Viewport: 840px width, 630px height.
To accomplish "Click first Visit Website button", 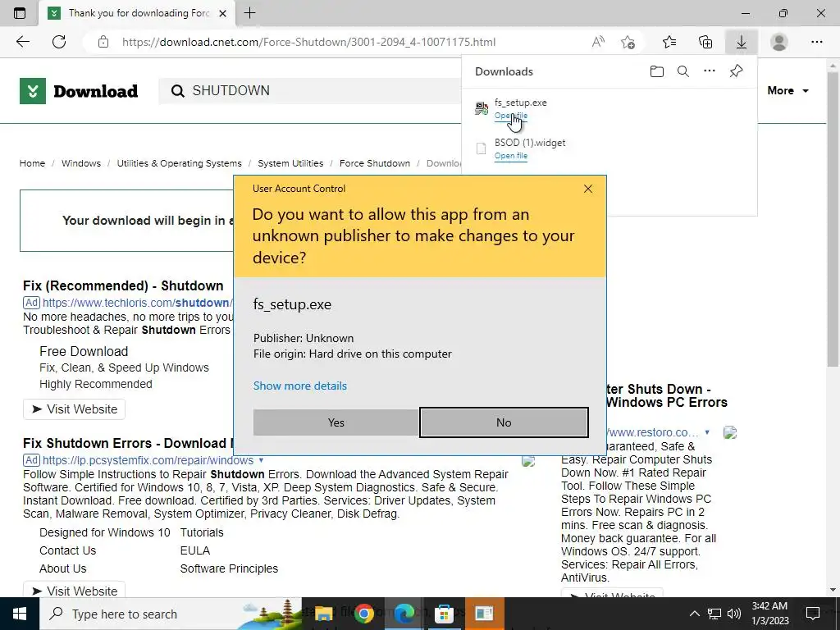I will tap(74, 409).
